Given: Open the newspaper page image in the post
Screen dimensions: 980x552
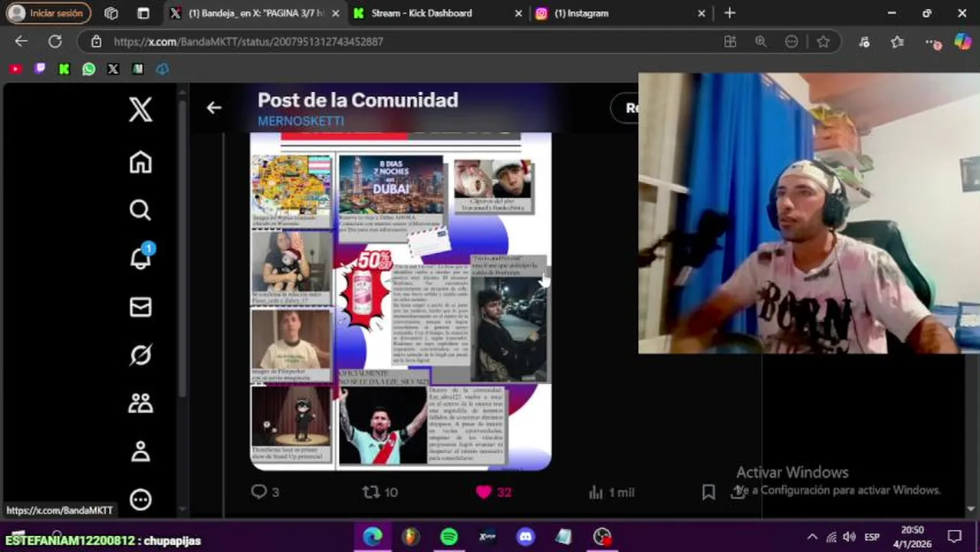Looking at the screenshot, I should [x=401, y=301].
